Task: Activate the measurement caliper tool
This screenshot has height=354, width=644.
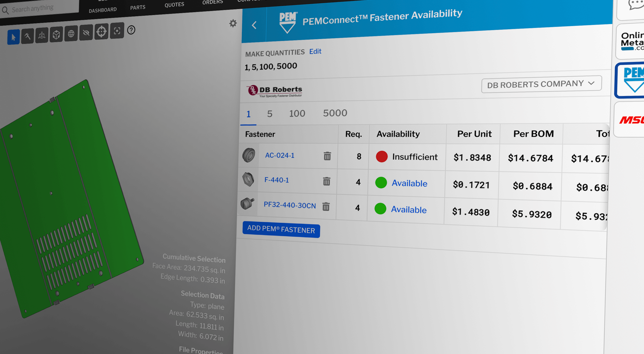Action: click(27, 36)
